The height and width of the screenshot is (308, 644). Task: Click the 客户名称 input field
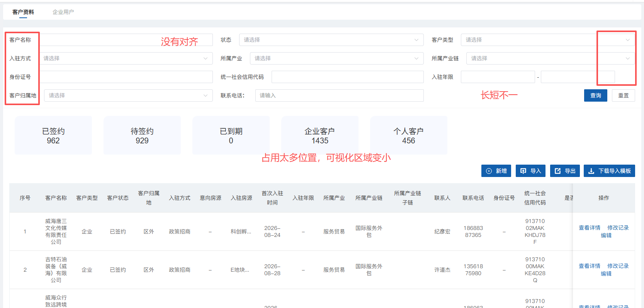point(126,40)
